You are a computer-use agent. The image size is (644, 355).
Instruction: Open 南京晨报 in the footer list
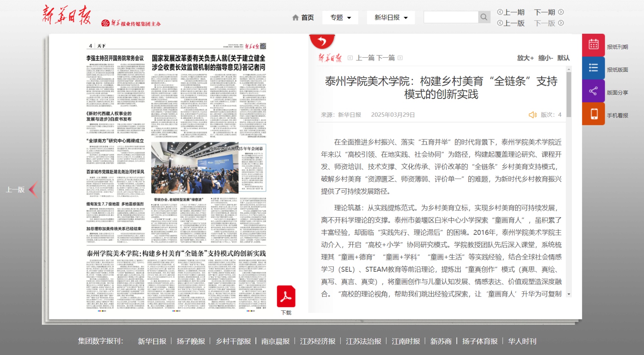click(x=275, y=341)
